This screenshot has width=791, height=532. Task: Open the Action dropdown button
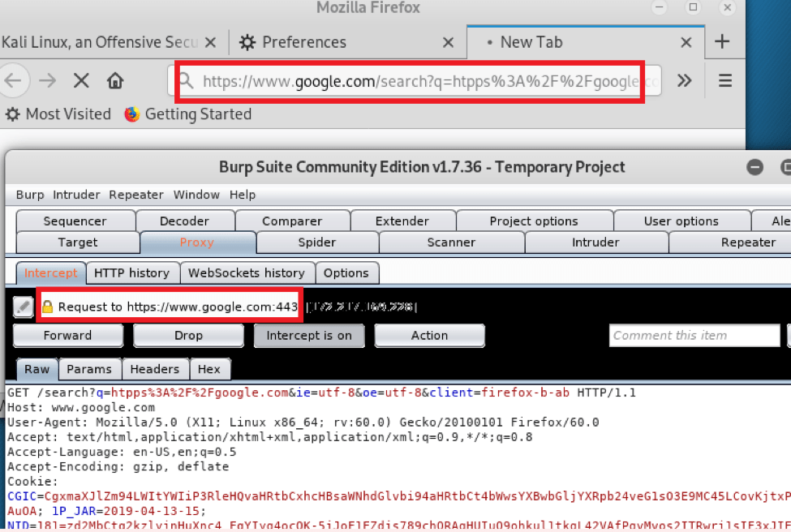pos(430,336)
